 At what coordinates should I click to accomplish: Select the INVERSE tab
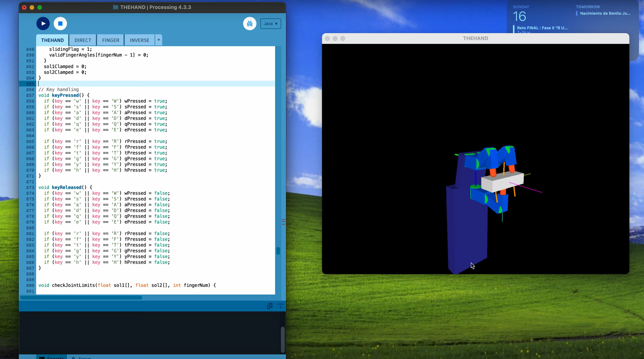coord(139,40)
